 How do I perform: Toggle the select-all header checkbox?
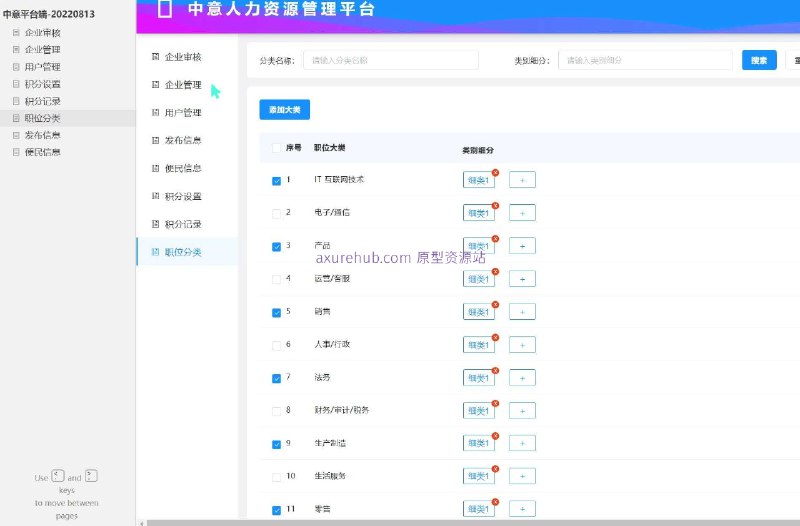pos(277,148)
